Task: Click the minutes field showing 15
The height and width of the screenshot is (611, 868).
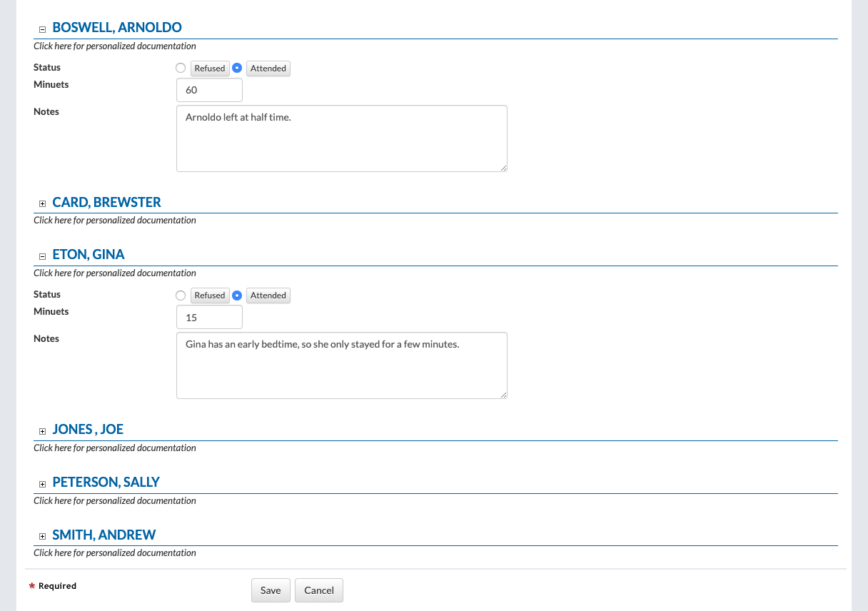Action: [x=209, y=317]
